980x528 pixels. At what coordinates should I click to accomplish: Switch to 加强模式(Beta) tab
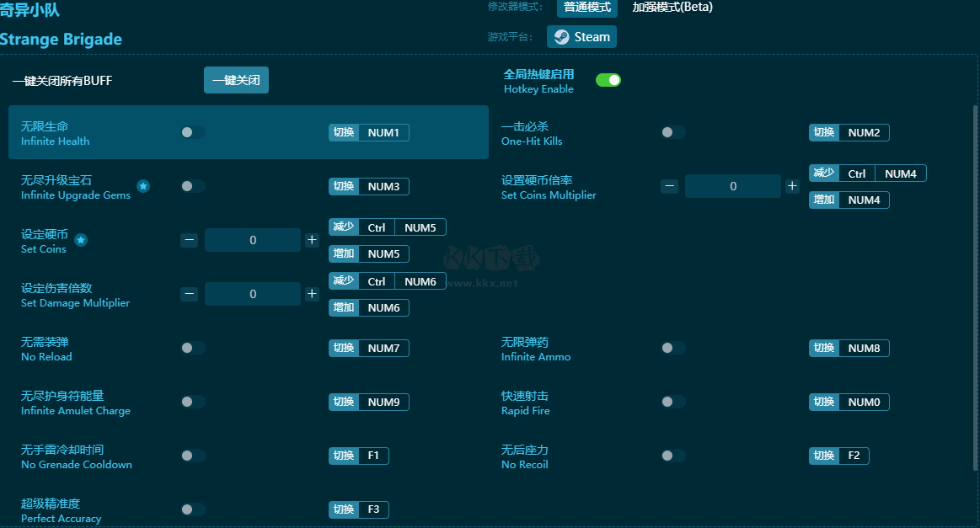tap(672, 8)
